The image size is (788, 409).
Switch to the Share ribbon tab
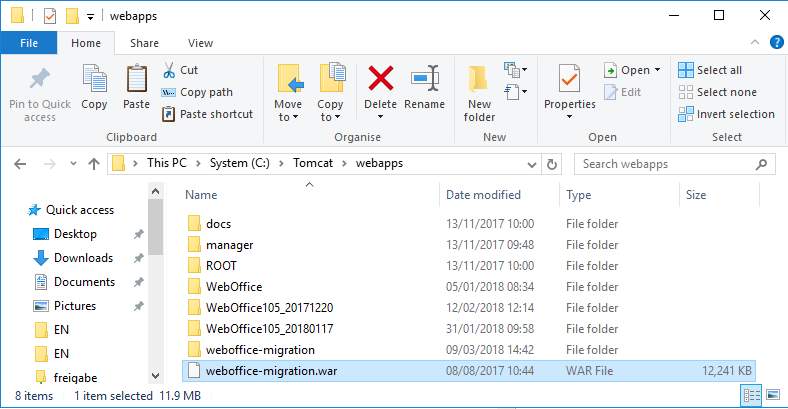(144, 43)
